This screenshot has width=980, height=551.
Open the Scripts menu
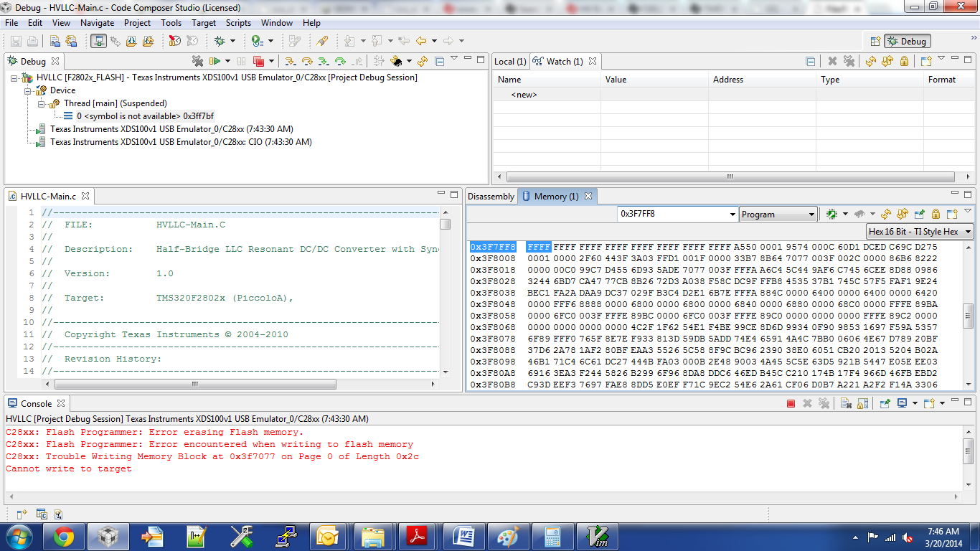(238, 23)
